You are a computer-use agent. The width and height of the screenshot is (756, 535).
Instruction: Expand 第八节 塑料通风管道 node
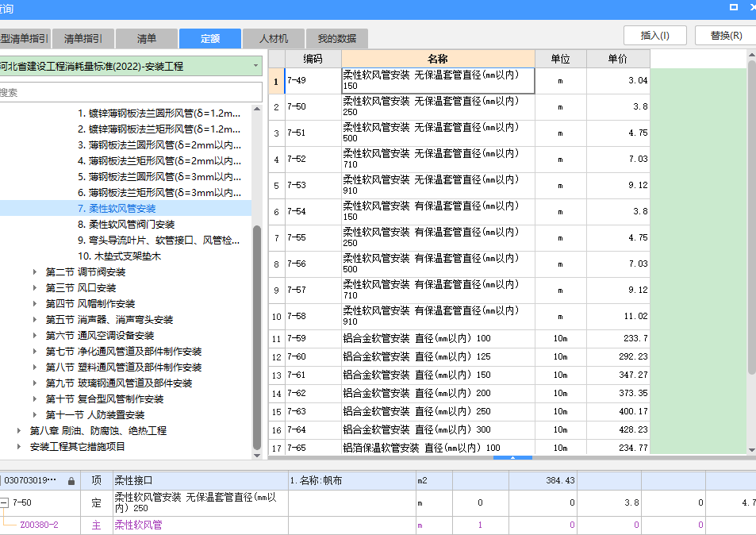[x=35, y=368]
